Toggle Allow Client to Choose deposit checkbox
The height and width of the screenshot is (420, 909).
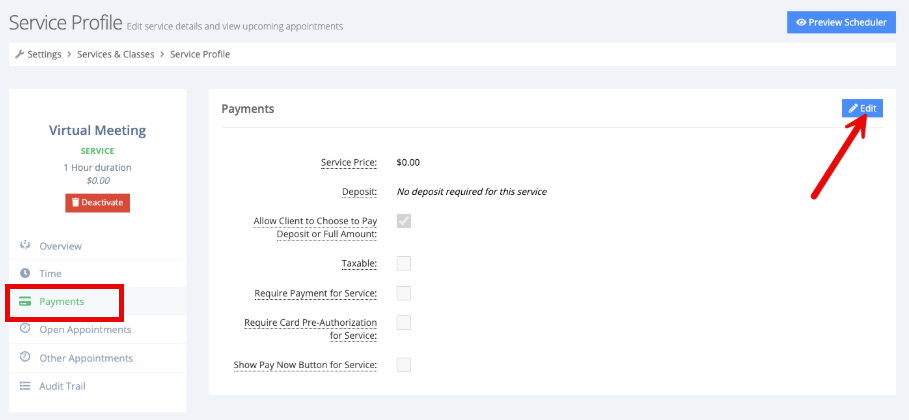point(404,221)
